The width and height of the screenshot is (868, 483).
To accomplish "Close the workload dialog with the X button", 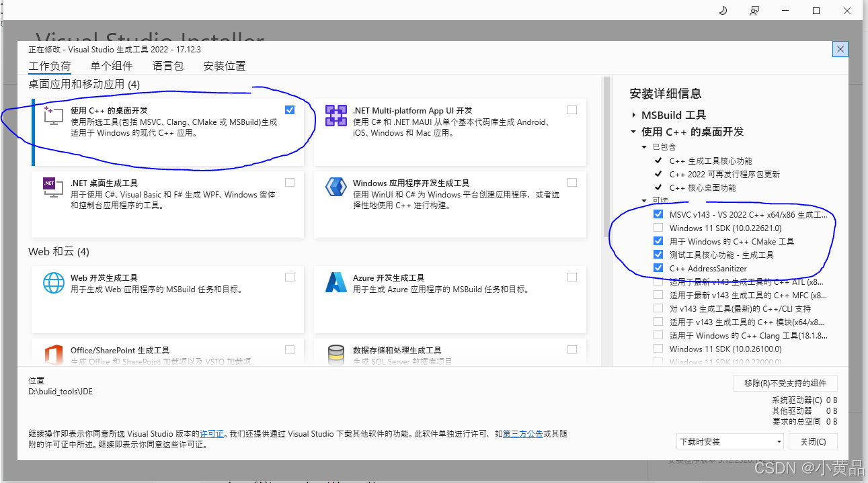I will click(x=839, y=49).
